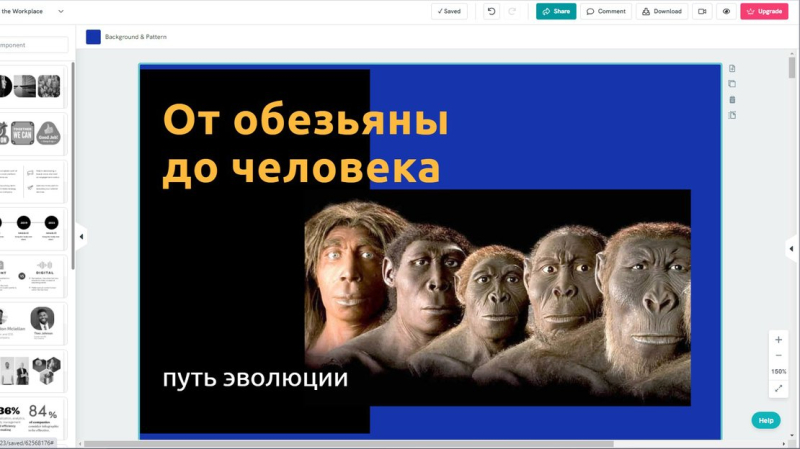The image size is (800, 449).
Task: Click the pink Upgrade button
Action: pyautogui.click(x=764, y=11)
